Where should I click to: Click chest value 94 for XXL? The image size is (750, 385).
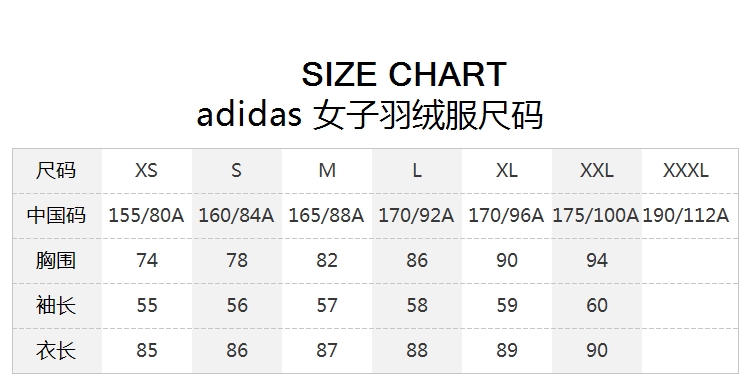pyautogui.click(x=597, y=260)
